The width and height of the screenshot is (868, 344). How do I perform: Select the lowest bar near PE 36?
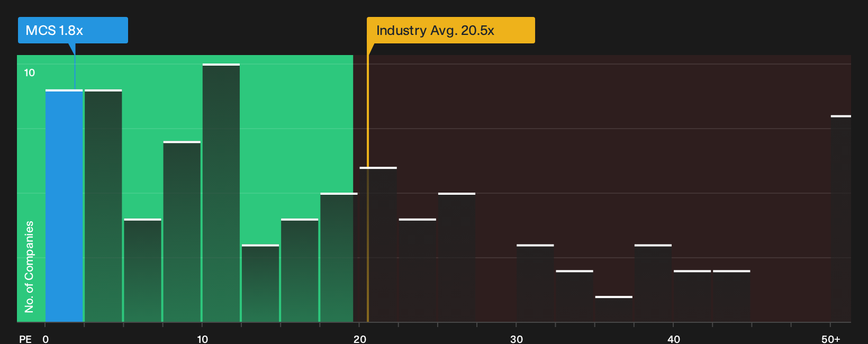point(614,309)
